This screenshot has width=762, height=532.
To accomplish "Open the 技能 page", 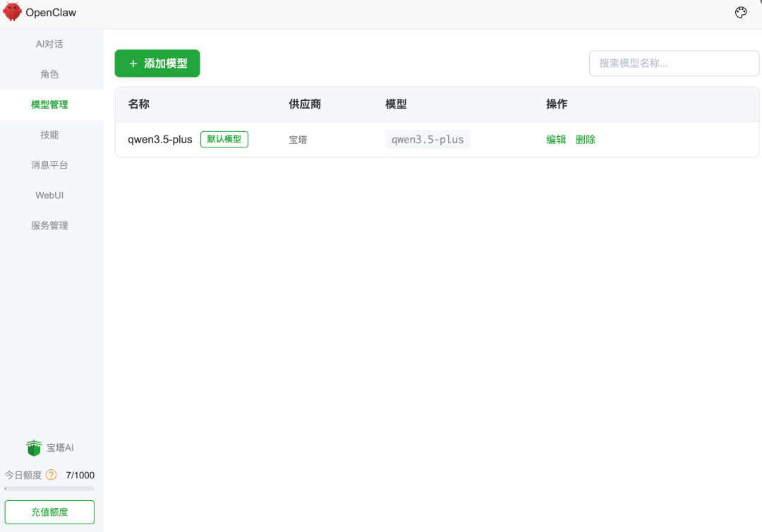I will (x=49, y=135).
